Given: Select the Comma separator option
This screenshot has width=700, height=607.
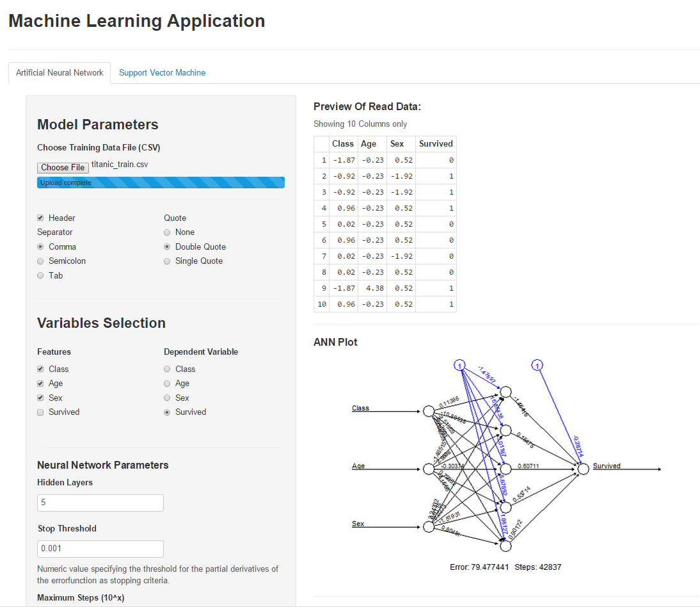Looking at the screenshot, I should click(x=40, y=247).
